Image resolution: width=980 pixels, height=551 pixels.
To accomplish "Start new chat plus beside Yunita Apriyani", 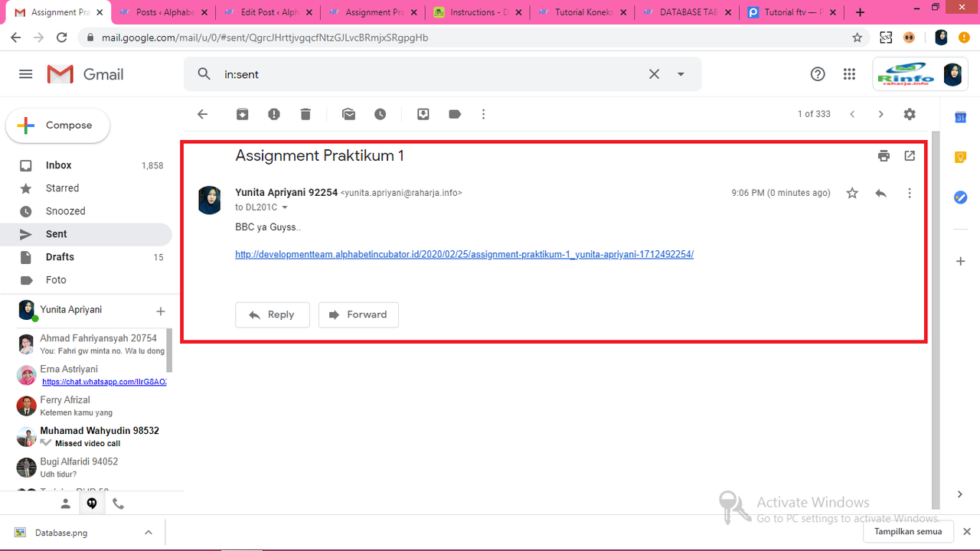I will (x=161, y=311).
